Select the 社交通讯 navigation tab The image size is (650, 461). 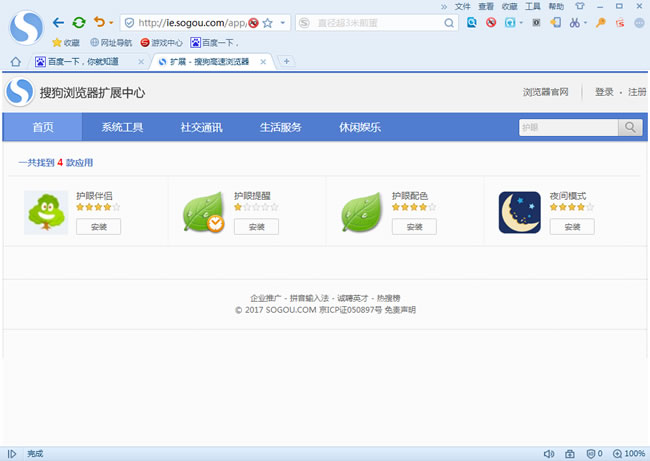point(201,127)
